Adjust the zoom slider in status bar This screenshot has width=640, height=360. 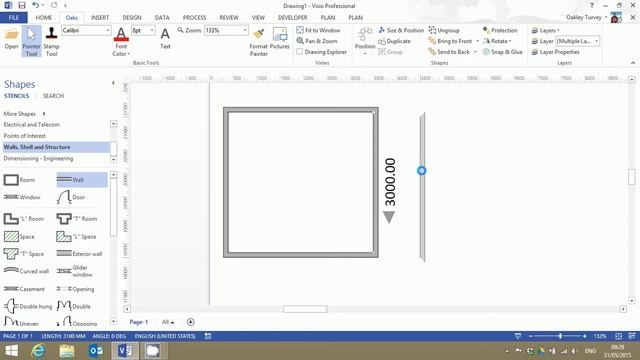click(x=560, y=336)
